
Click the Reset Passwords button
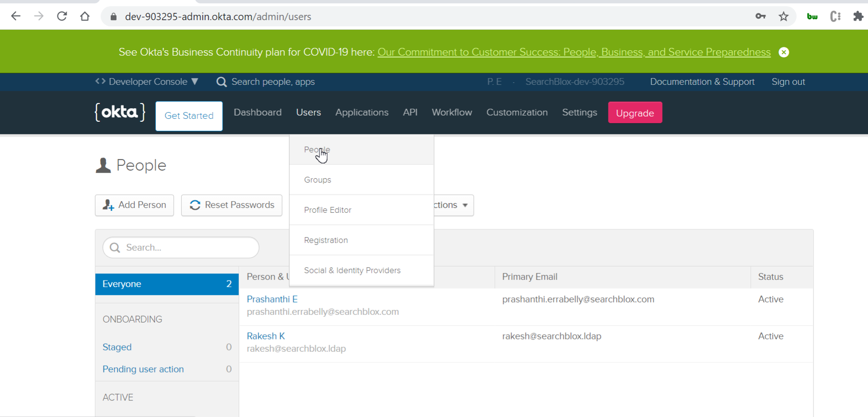(x=232, y=205)
